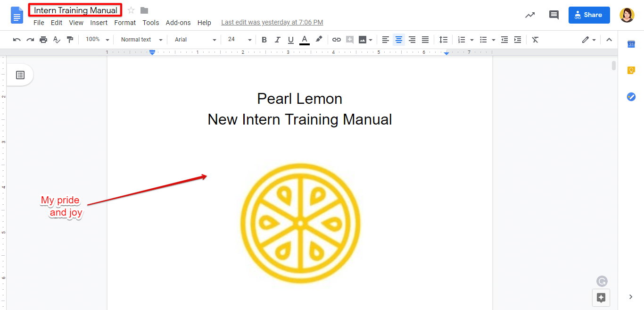Rename the Intern Training Manual title
Viewport: 644px width, 310px height.
click(x=75, y=10)
